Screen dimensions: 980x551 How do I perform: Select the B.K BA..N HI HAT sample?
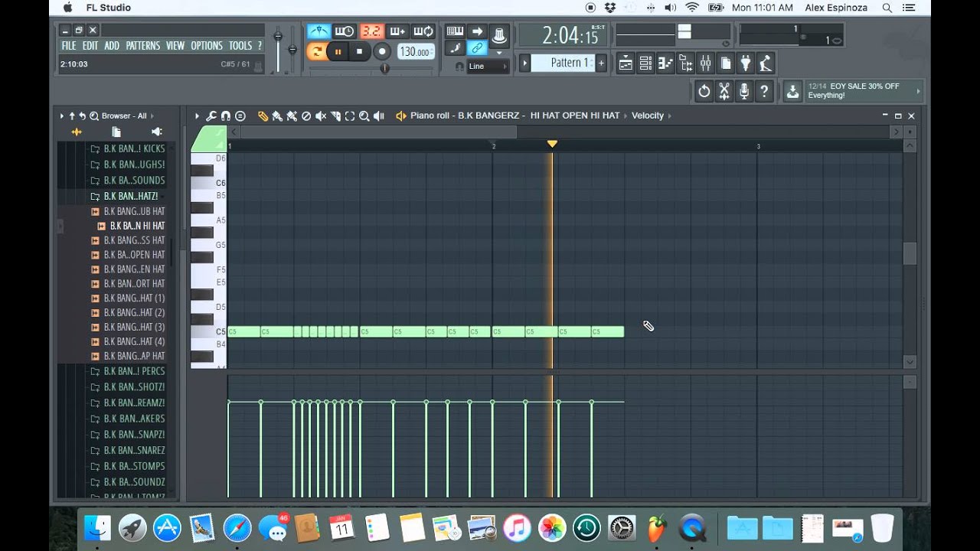[x=131, y=226]
